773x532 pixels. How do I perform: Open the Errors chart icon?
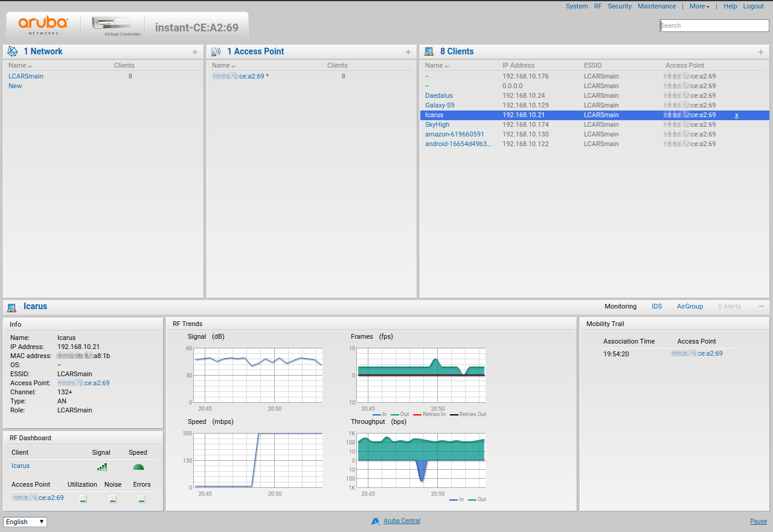[x=141, y=498]
